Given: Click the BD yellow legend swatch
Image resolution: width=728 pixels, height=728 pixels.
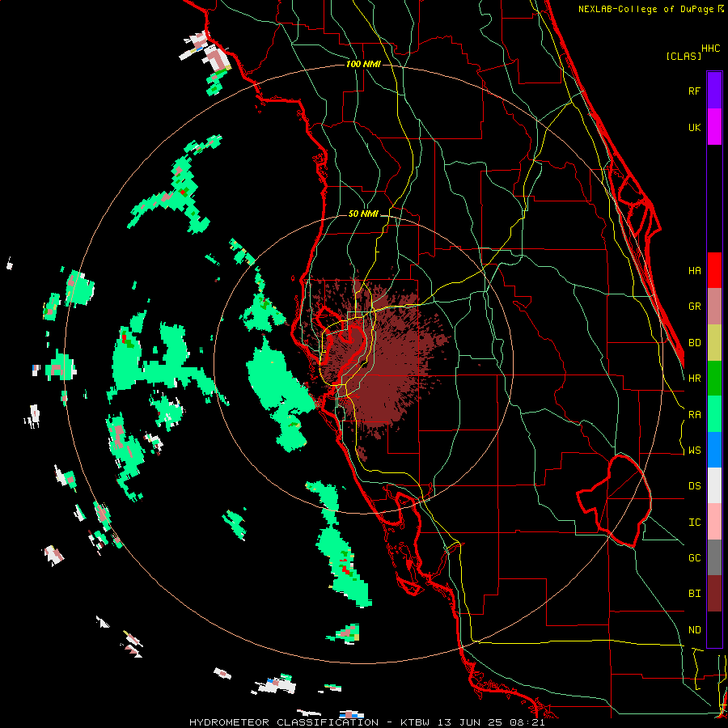Looking at the screenshot, I should [714, 343].
